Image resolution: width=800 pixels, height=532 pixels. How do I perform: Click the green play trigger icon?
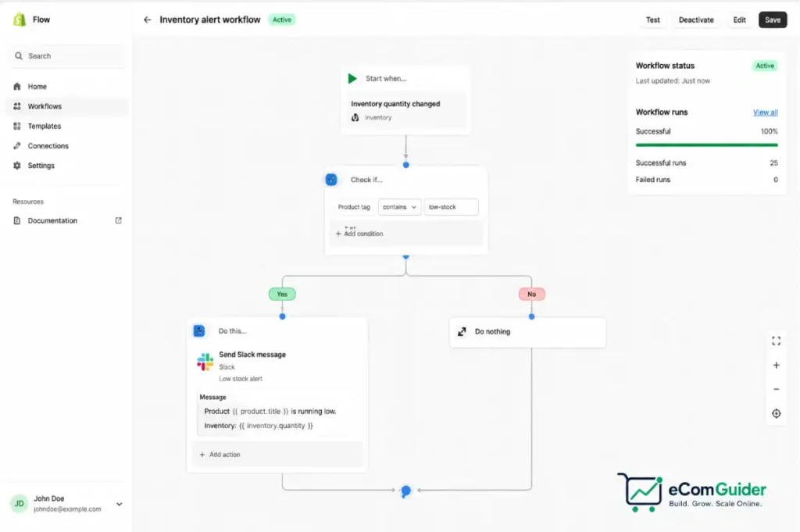(352, 79)
